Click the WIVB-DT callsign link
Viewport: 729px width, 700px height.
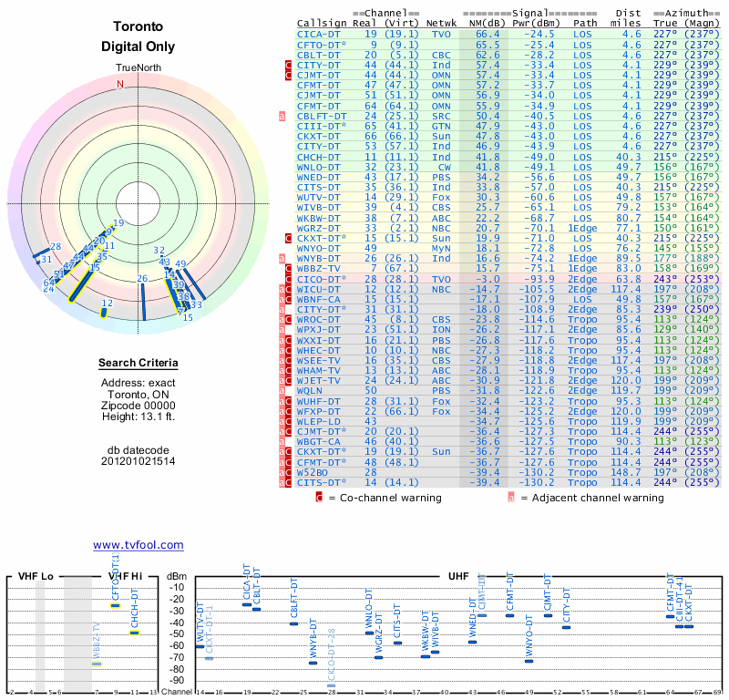pyautogui.click(x=318, y=208)
